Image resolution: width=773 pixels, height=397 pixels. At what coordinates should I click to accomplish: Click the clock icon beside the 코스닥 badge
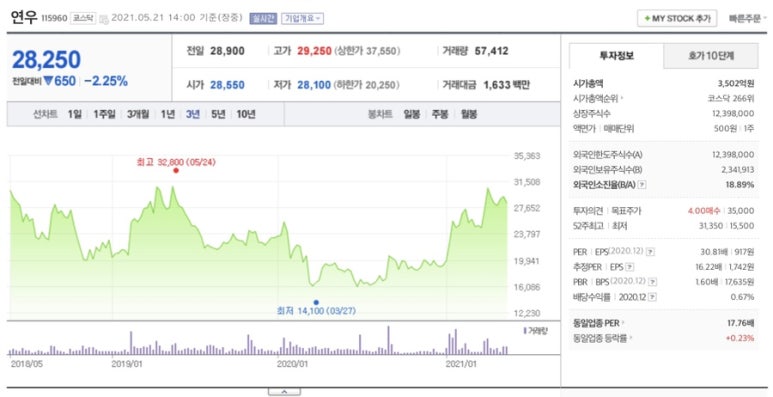click(104, 19)
